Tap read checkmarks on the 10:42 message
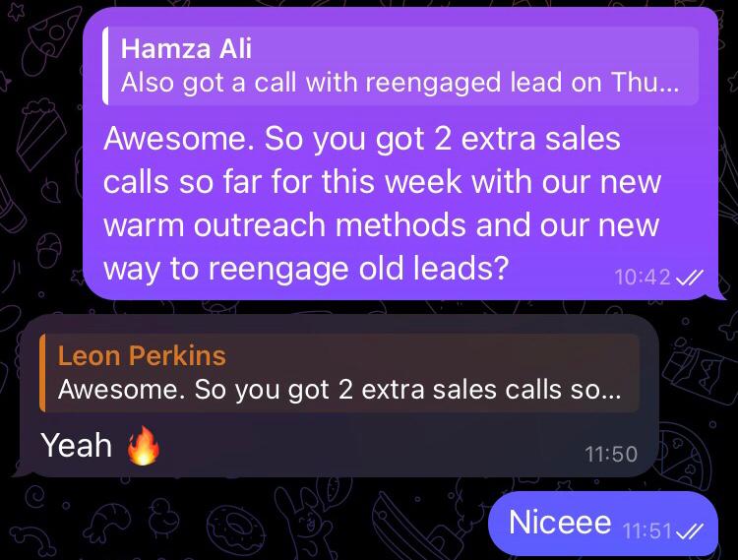Screen dimensions: 738x560 tap(689, 278)
